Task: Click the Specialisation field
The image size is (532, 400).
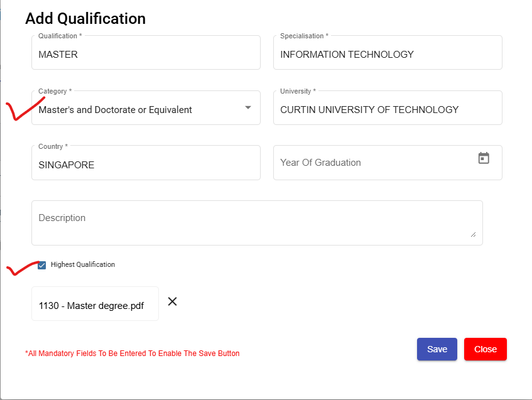Action: [388, 55]
